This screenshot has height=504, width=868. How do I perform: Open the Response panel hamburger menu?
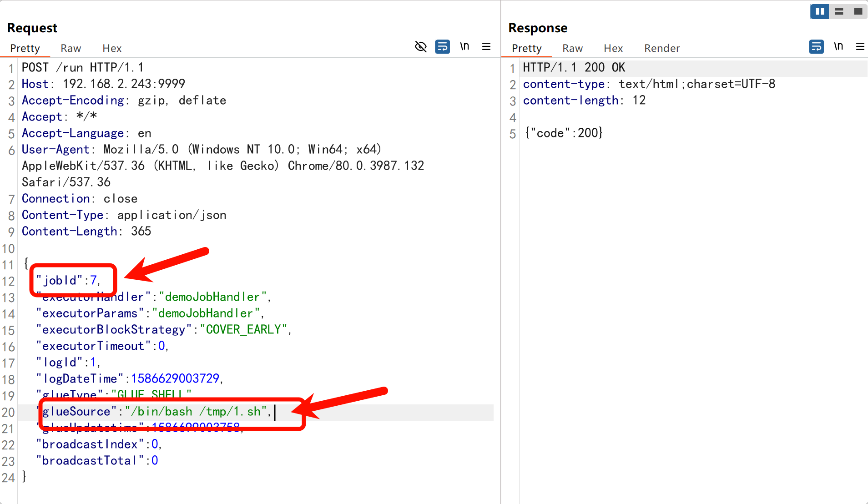click(860, 47)
